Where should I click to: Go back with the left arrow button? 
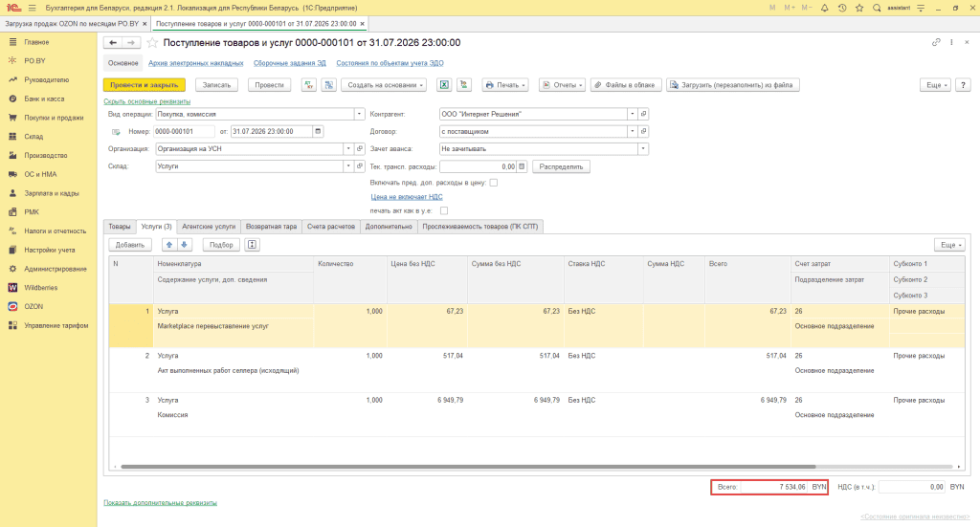tap(113, 42)
